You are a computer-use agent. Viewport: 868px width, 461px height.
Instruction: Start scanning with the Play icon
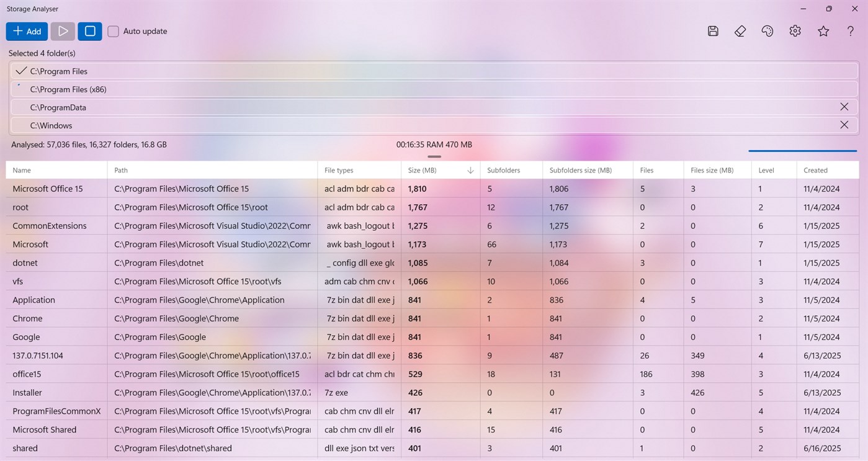point(62,30)
